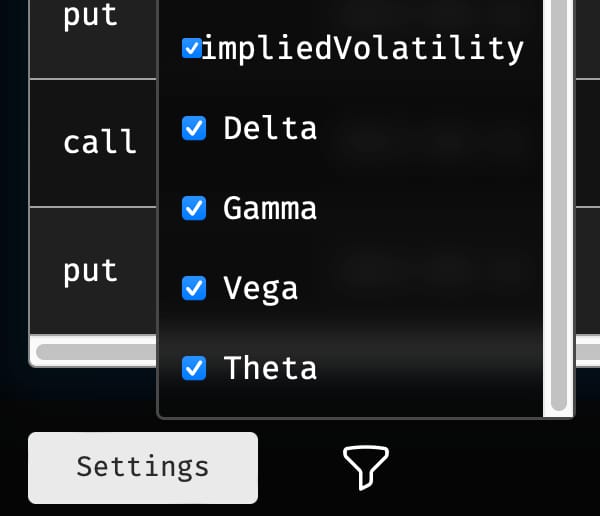Screen dimensions: 600x516
Task: Click the Theta label text
Action: 270,368
